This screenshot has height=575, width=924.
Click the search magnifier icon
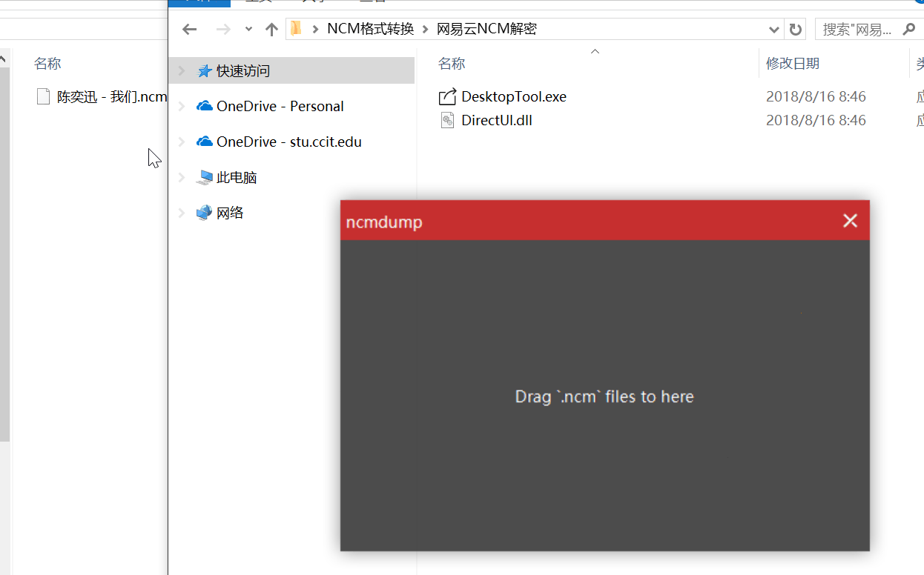(908, 30)
